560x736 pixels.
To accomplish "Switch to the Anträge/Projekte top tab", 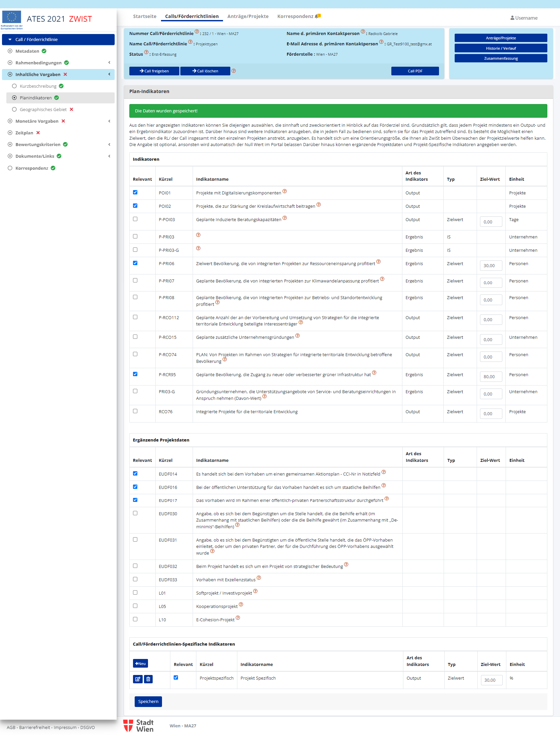I will click(x=248, y=16).
